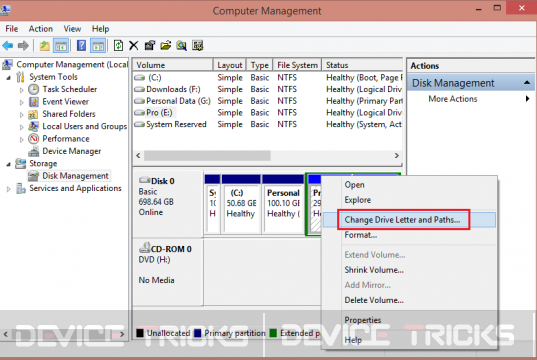The image size is (537, 360).
Task: Select the Pro (E:) volume row
Action: [x=268, y=113]
